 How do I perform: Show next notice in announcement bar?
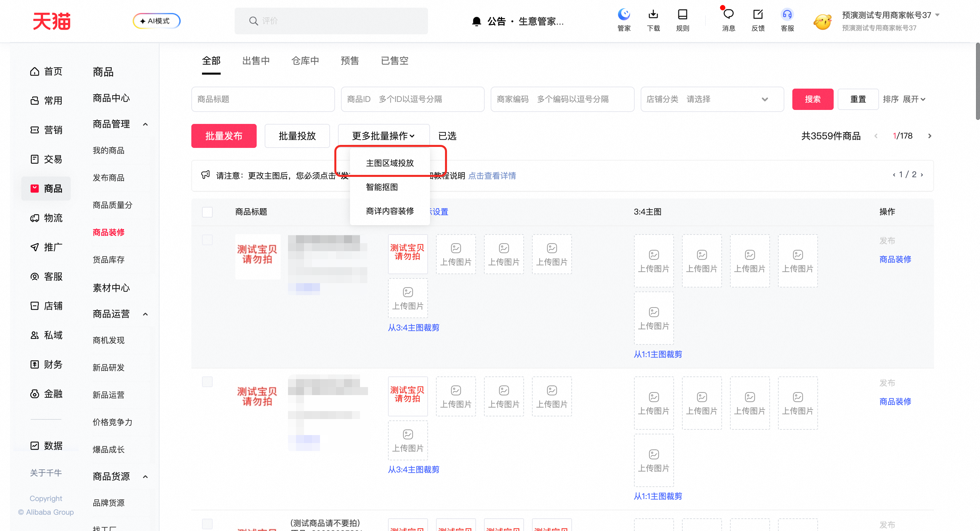(922, 175)
